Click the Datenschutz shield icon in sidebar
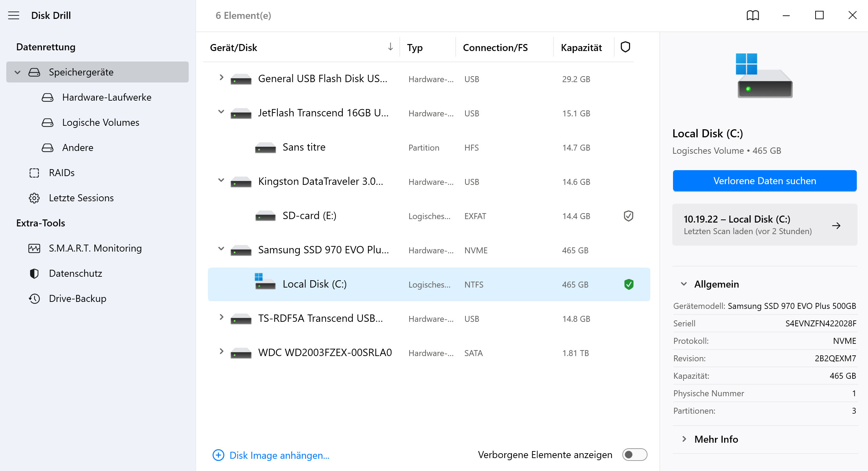Image resolution: width=868 pixels, height=471 pixels. (34, 273)
